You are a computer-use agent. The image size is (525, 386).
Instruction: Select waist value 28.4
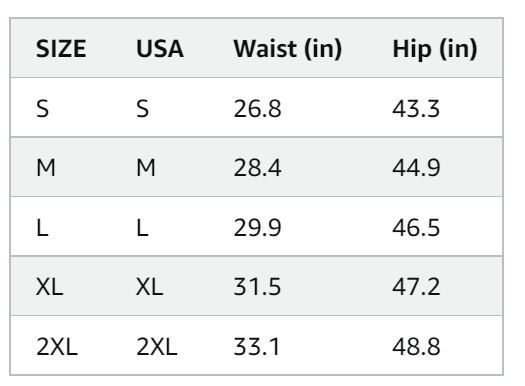click(257, 168)
